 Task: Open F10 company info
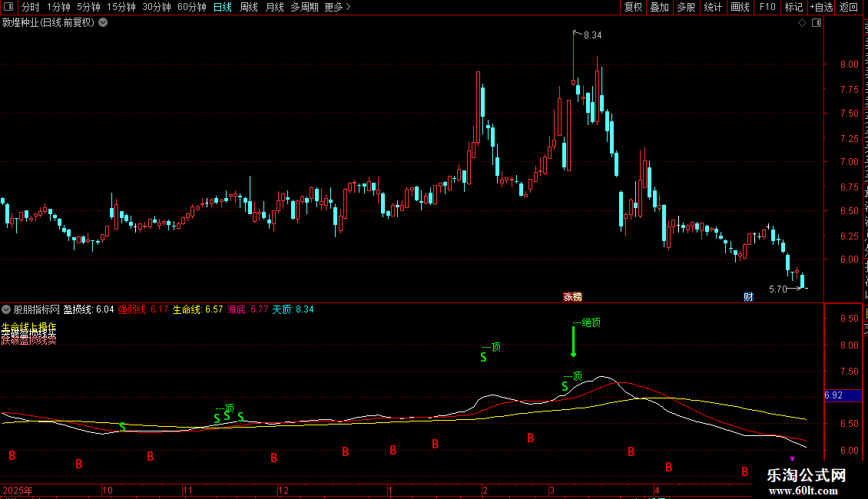767,7
